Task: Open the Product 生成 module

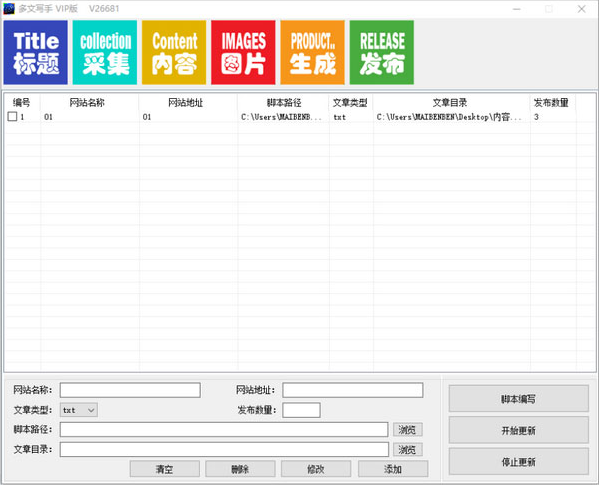Action: click(312, 52)
